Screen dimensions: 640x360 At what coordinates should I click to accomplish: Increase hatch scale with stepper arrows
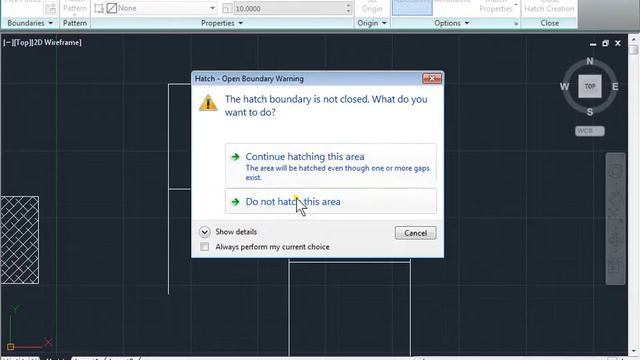click(x=348, y=5)
